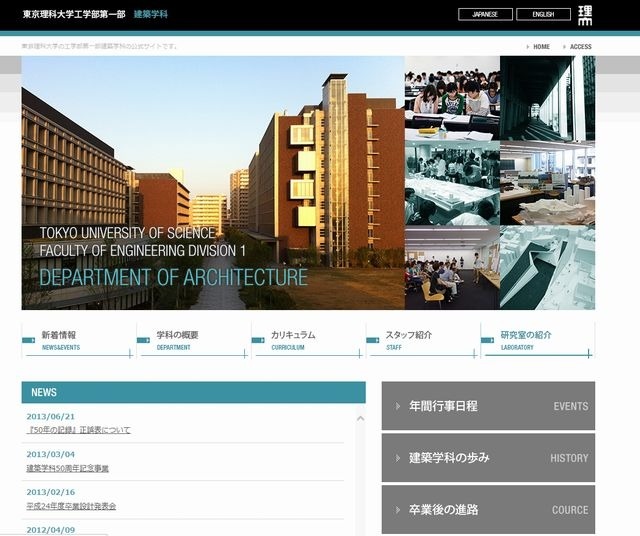Click the news list scroll-up arrow
Viewport: 640px width, 536px height.
(x=360, y=418)
